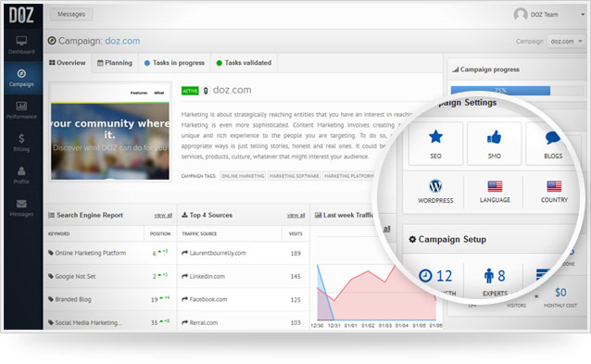
Task: Click the clock icon next to 12
Action: [425, 275]
